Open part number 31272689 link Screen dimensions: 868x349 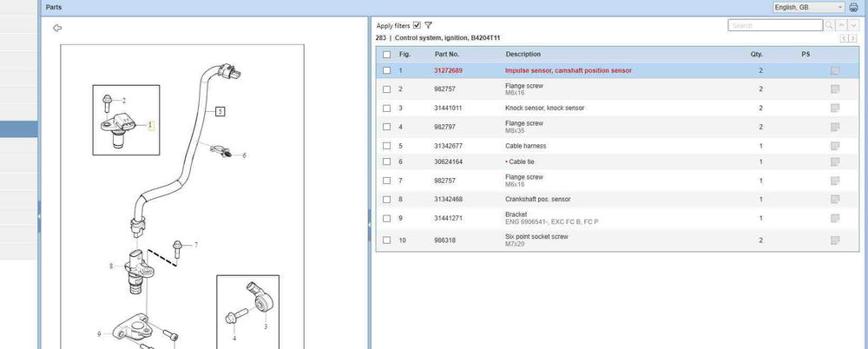(x=448, y=70)
